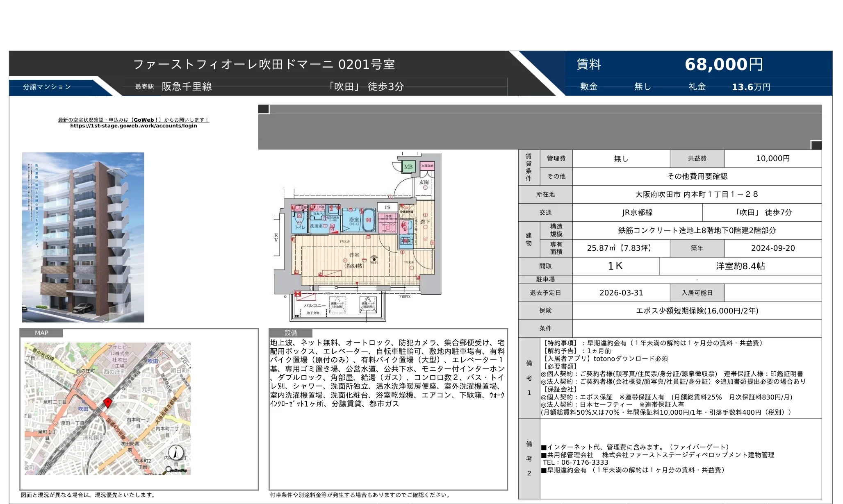
Task: Click the green MB box in the floor plan
Action: [408, 167]
